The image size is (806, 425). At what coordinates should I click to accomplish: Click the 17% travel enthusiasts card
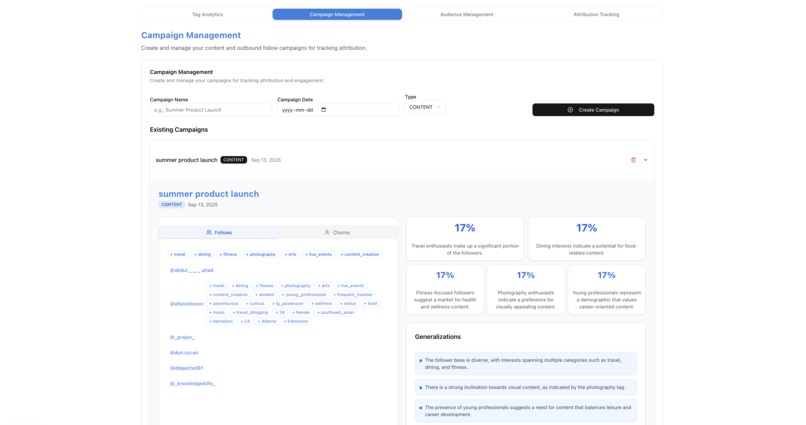pyautogui.click(x=465, y=239)
